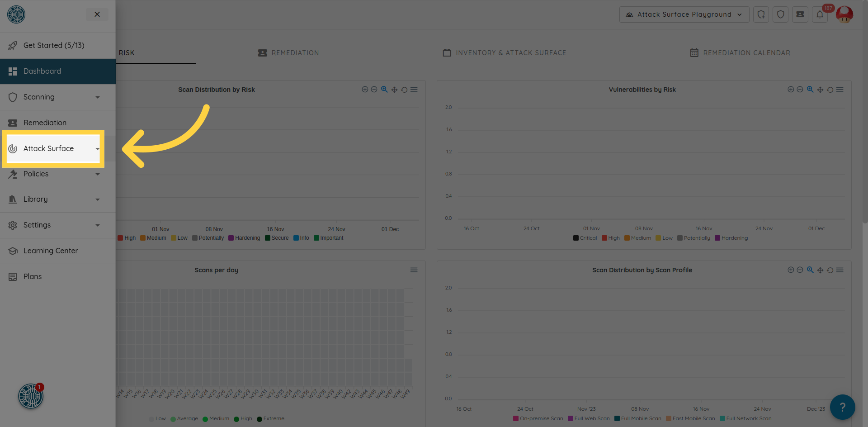
Task: Click the user avatar in top right
Action: pos(844,14)
